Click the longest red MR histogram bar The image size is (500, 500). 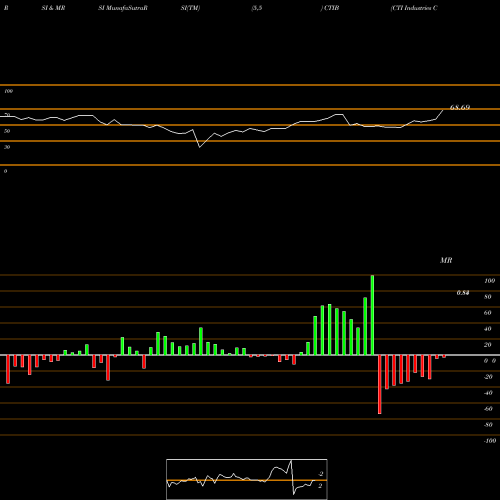pos(380,384)
